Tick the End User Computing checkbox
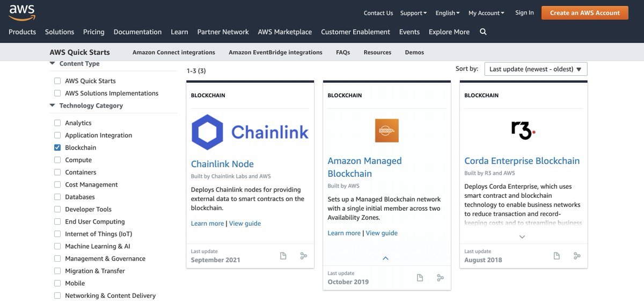The width and height of the screenshot is (644, 301). pyautogui.click(x=57, y=222)
